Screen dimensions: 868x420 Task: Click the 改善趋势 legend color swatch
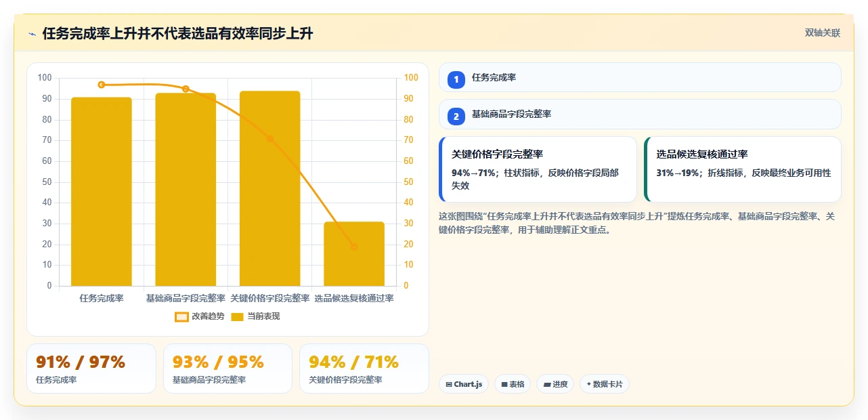point(181,317)
